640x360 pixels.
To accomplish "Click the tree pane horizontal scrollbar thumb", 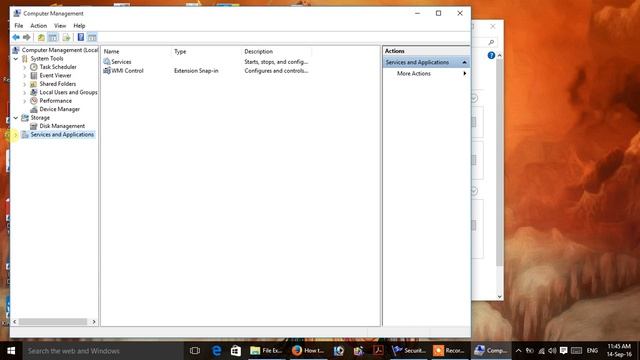I will point(53,322).
